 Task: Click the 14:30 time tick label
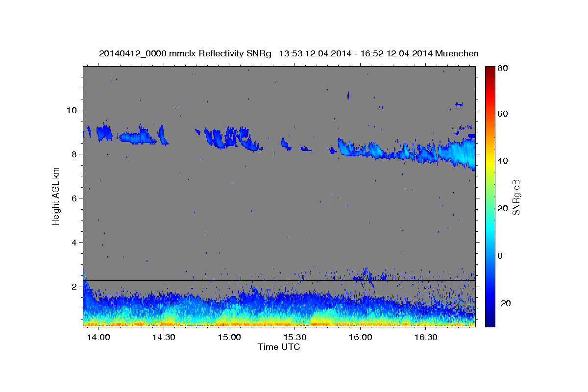pos(164,338)
